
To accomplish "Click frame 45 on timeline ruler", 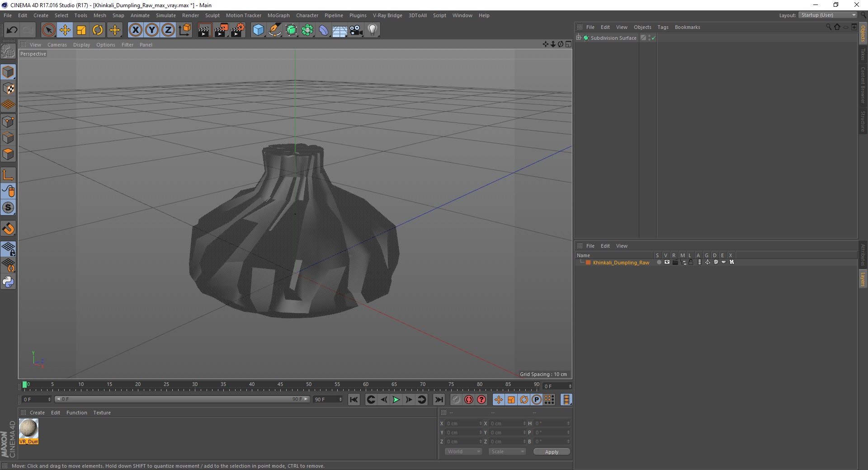I will tap(280, 385).
